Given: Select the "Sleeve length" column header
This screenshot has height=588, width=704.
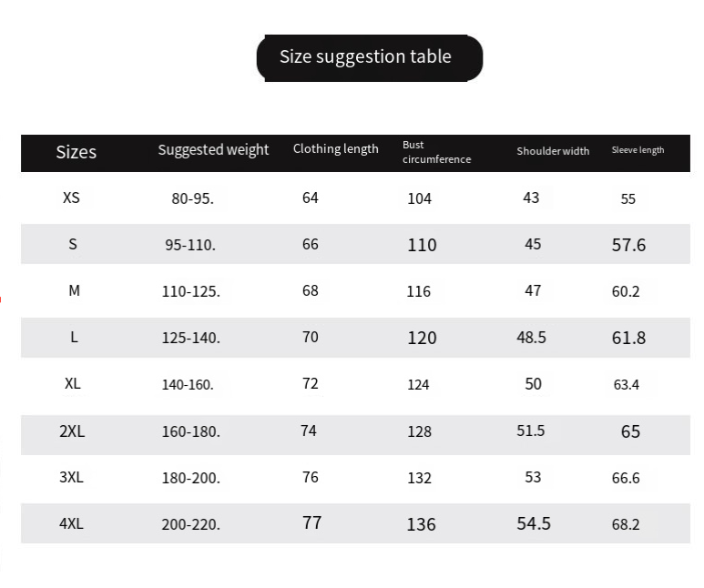Looking at the screenshot, I should [638, 150].
